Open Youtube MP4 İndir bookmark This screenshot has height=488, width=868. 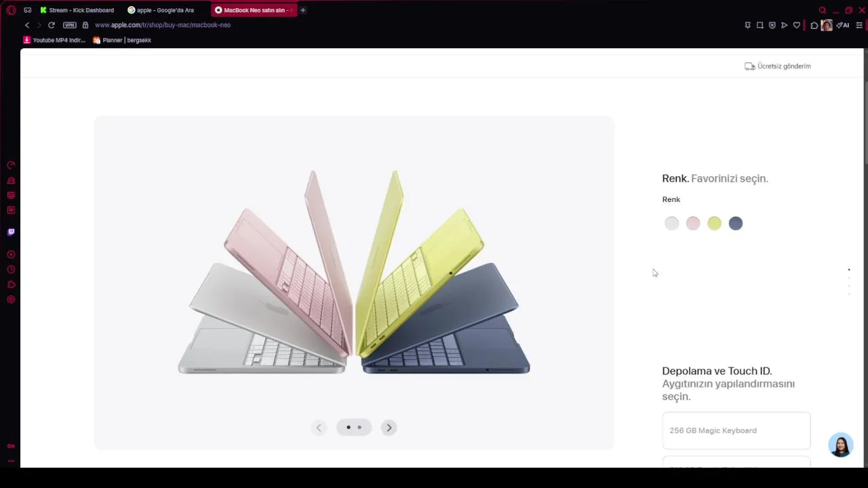(x=54, y=40)
